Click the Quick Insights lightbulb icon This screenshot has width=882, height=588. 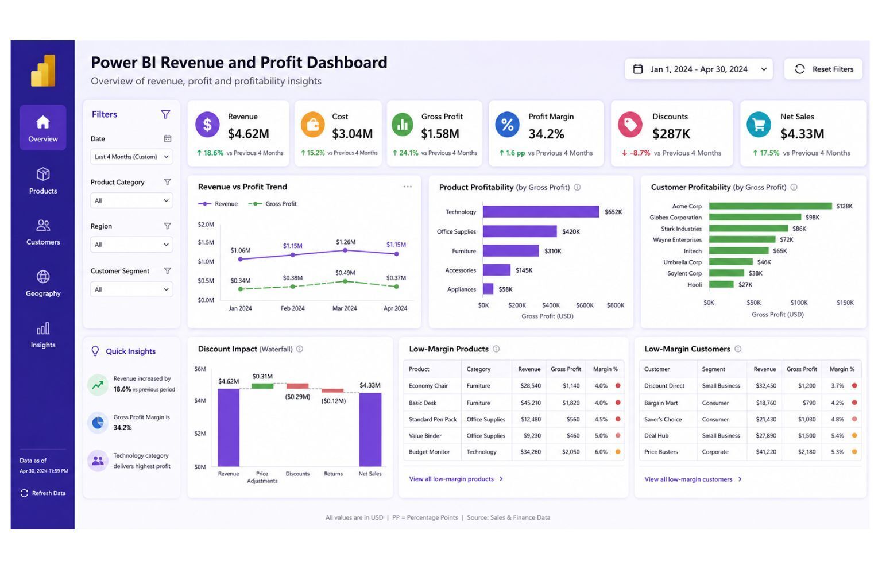pos(95,351)
